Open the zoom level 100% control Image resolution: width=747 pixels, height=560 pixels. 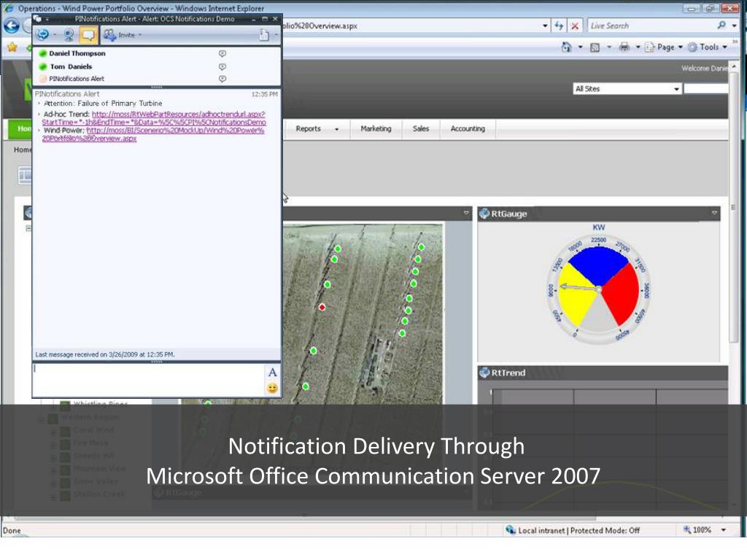click(x=699, y=530)
